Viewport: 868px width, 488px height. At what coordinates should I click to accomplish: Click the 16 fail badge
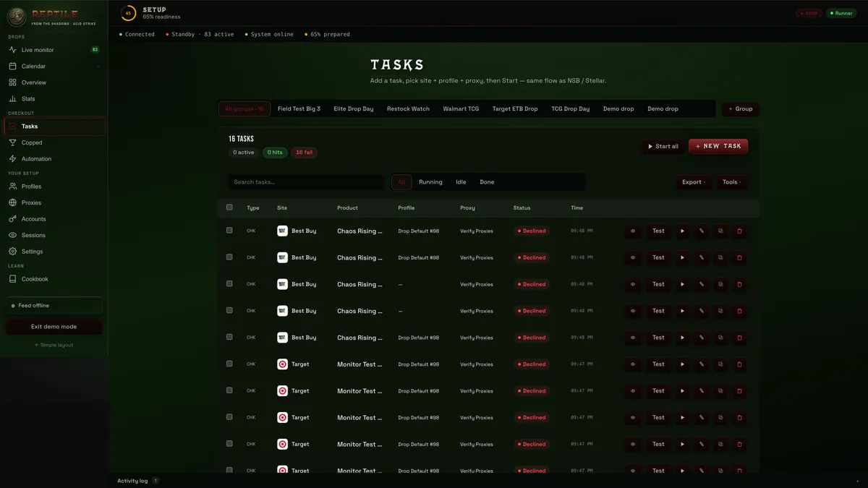point(304,153)
